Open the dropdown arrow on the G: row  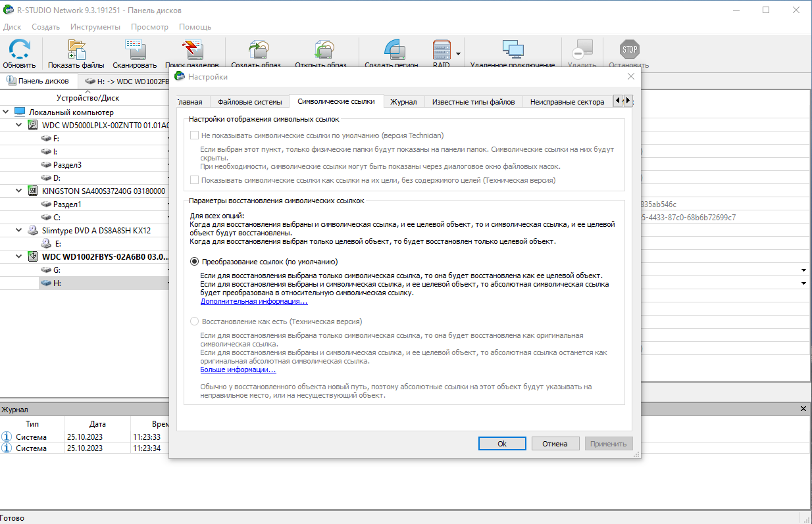pos(803,270)
